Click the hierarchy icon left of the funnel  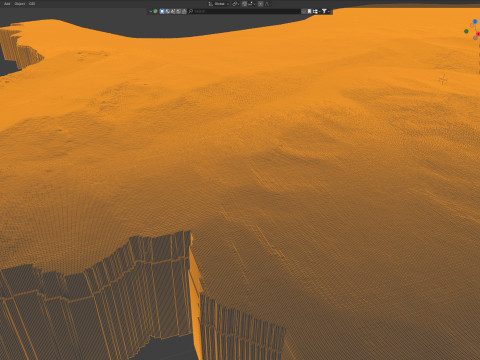315,11
